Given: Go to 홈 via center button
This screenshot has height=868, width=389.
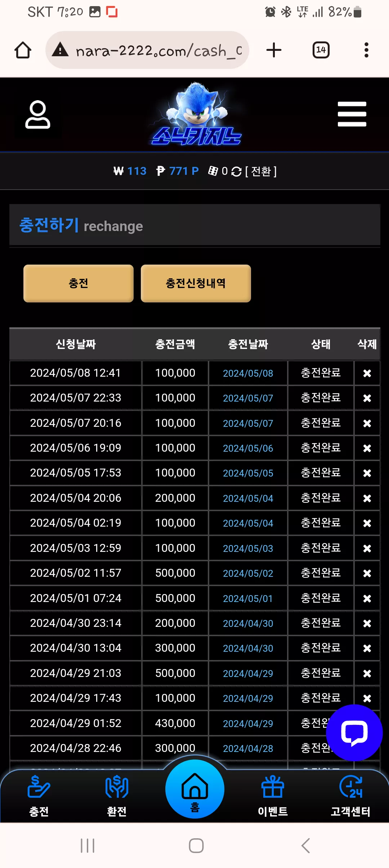Looking at the screenshot, I should [x=195, y=789].
